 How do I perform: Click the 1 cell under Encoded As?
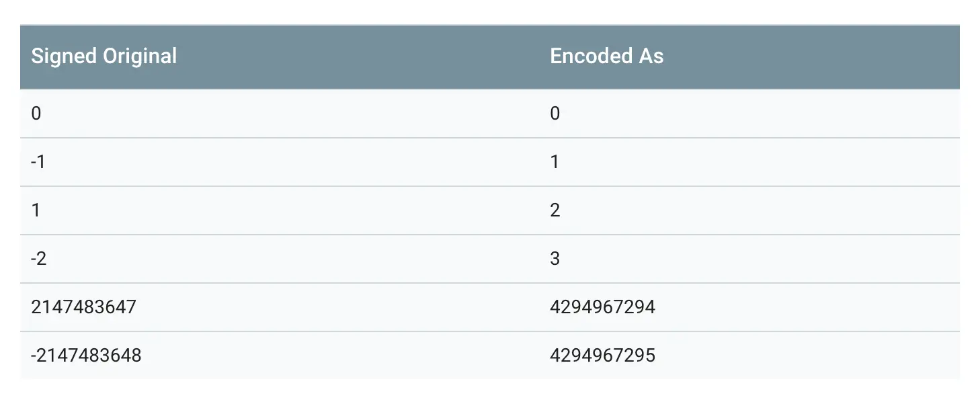click(555, 162)
